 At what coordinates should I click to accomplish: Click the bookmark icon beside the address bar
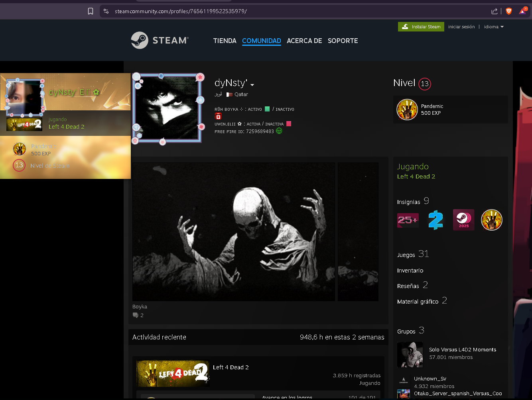(x=91, y=11)
